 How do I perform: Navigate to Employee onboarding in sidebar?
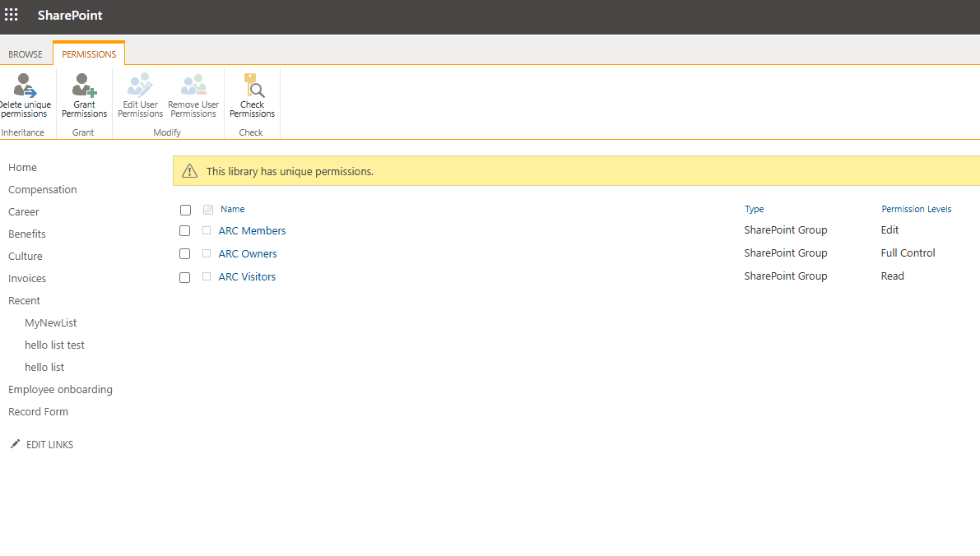coord(60,390)
